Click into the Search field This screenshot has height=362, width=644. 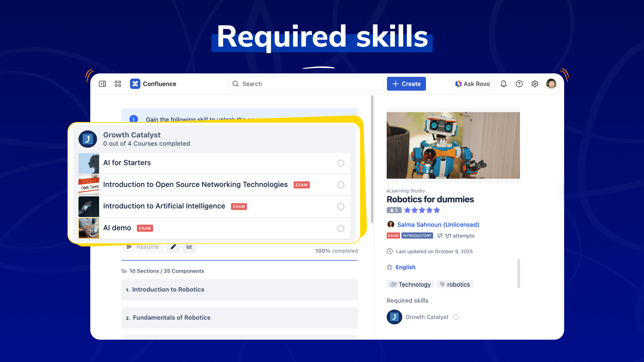pyautogui.click(x=305, y=84)
